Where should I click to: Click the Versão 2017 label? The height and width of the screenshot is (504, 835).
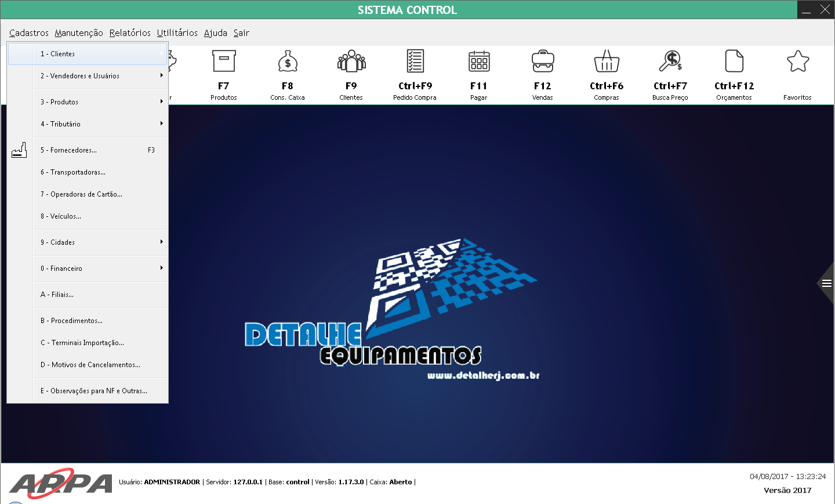click(787, 490)
